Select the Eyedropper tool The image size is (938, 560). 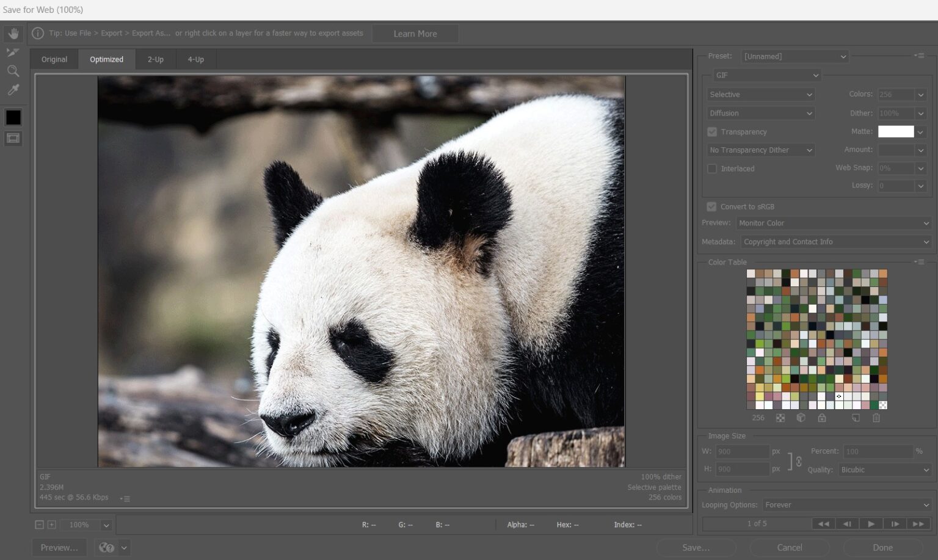13,90
